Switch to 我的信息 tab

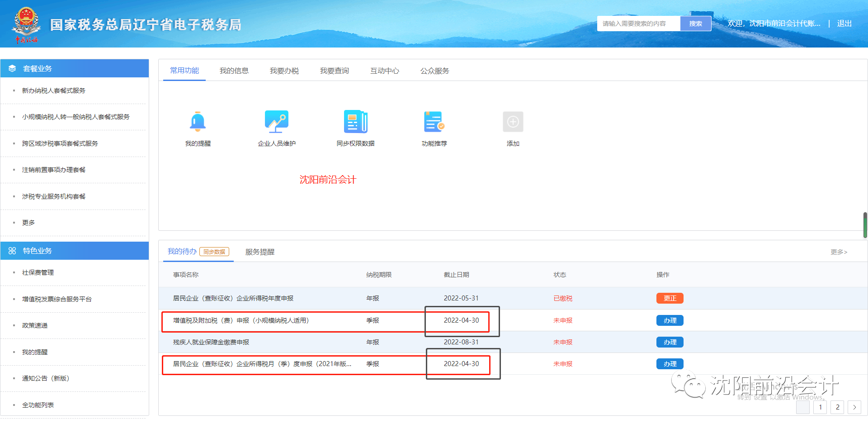coord(234,71)
